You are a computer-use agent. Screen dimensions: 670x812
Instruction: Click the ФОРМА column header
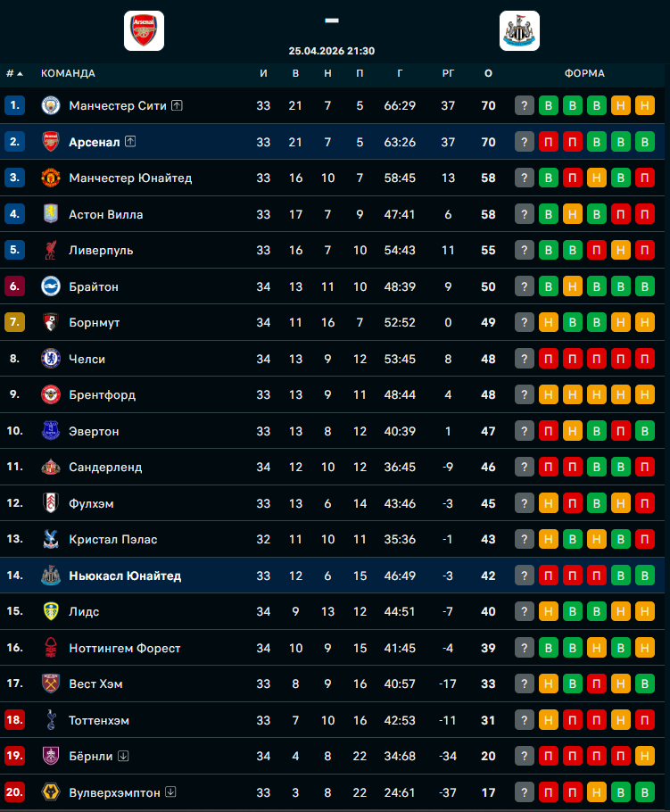click(x=584, y=73)
